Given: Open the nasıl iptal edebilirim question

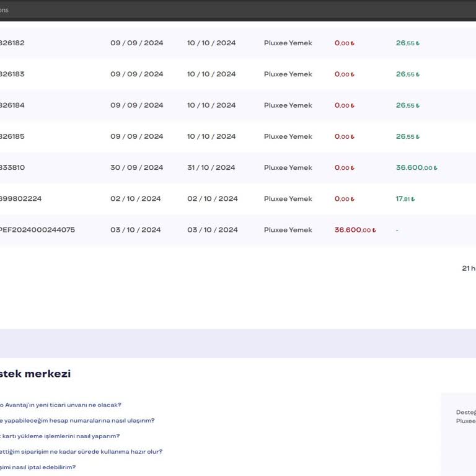Looking at the screenshot, I should tap(38, 467).
